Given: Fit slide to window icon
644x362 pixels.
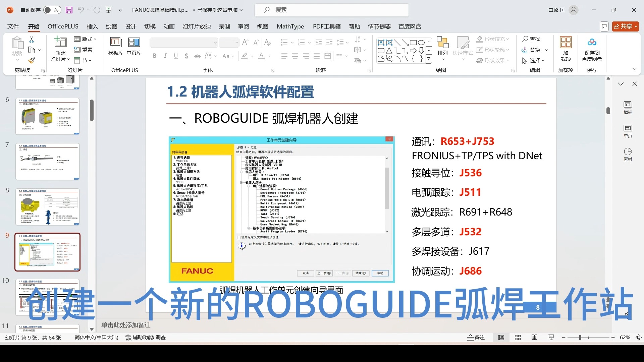Looking at the screenshot, I should pyautogui.click(x=639, y=338).
